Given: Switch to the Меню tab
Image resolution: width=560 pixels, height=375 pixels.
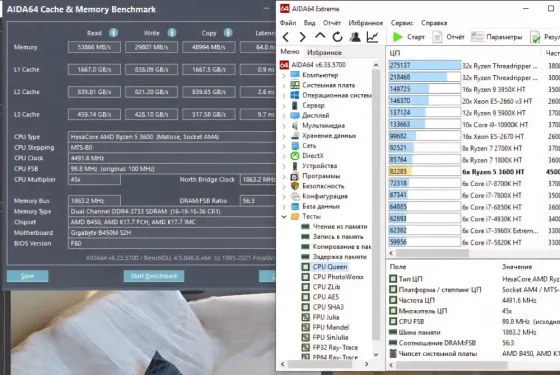Looking at the screenshot, I should pyautogui.click(x=290, y=52).
